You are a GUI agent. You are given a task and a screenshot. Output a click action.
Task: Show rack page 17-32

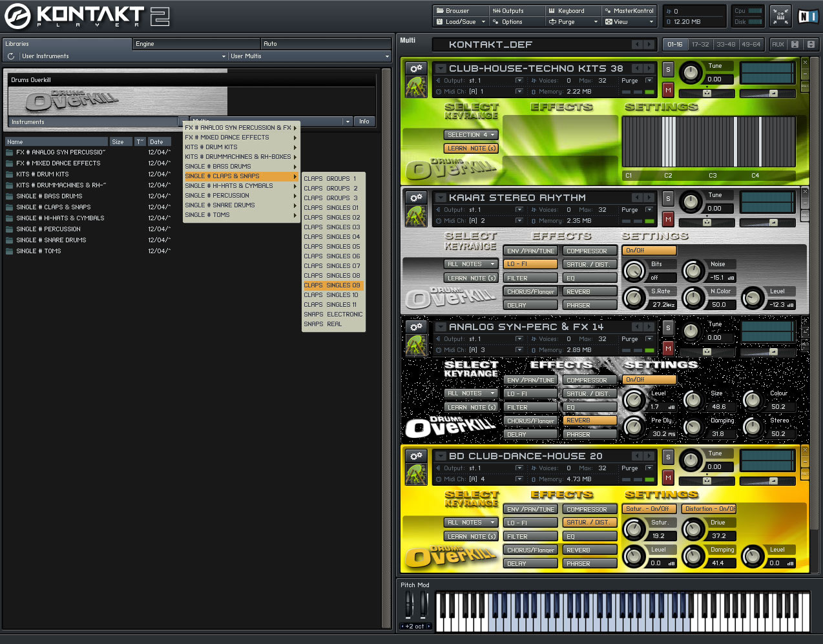(700, 44)
